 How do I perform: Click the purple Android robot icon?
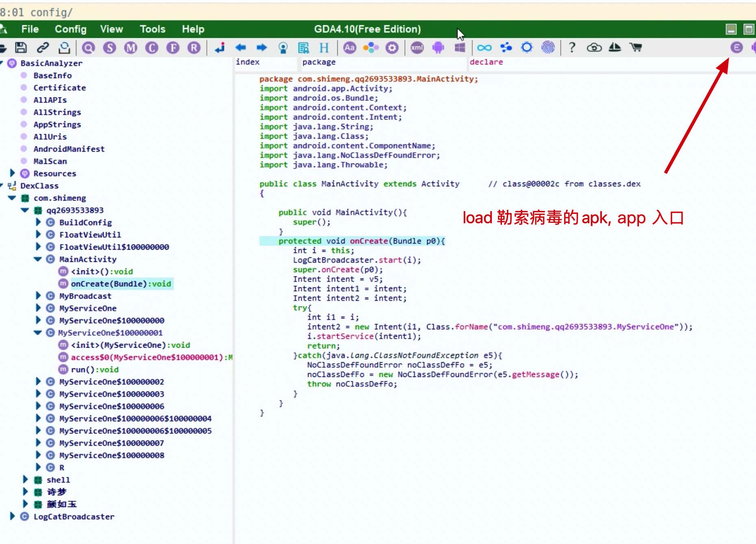[x=438, y=48]
